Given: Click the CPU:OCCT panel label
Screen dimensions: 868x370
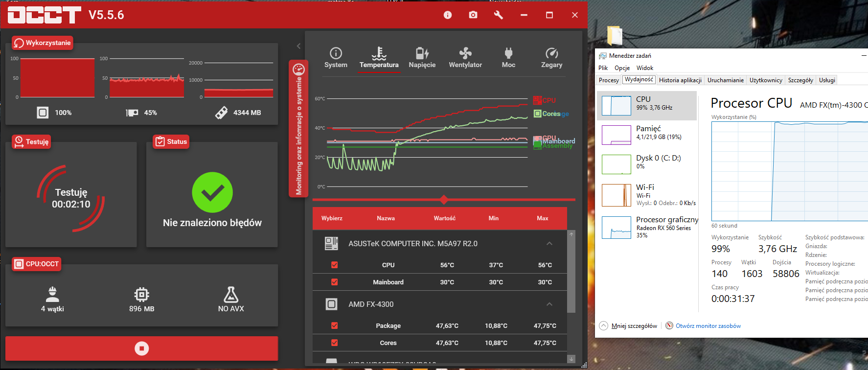Looking at the screenshot, I should pos(37,264).
